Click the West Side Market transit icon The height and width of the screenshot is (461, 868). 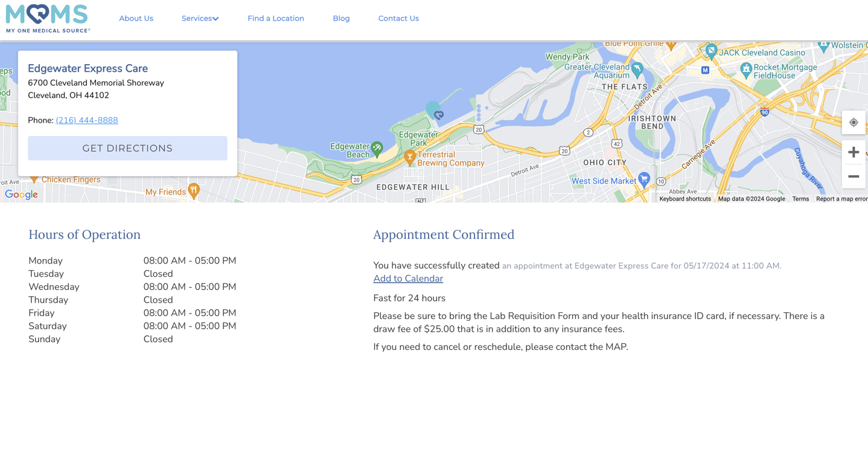[644, 179]
